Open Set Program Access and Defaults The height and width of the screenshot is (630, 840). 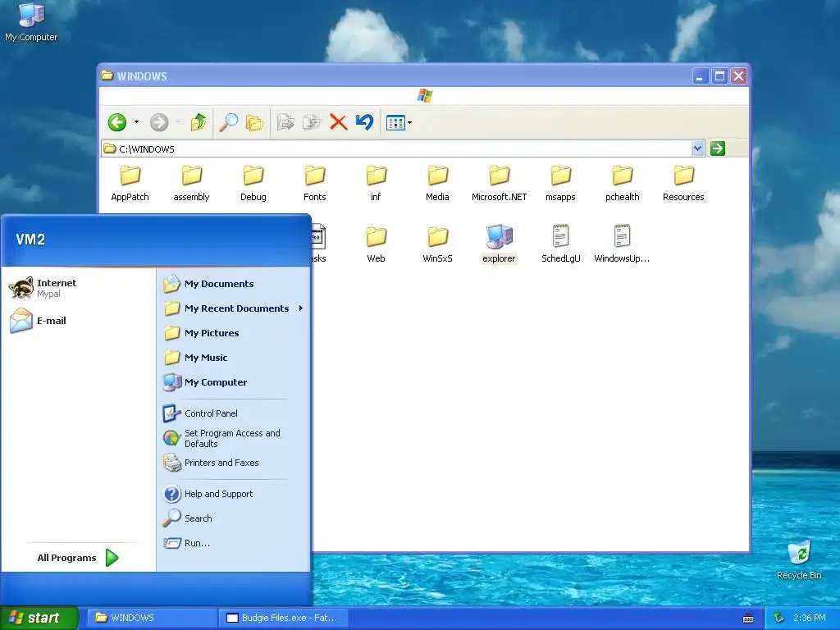pos(234,438)
